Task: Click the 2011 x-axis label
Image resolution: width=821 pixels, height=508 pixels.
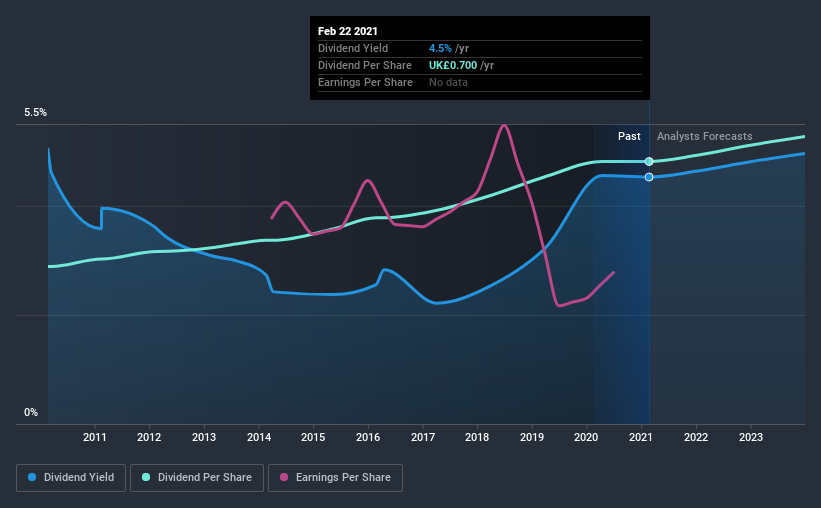Action: click(95, 437)
